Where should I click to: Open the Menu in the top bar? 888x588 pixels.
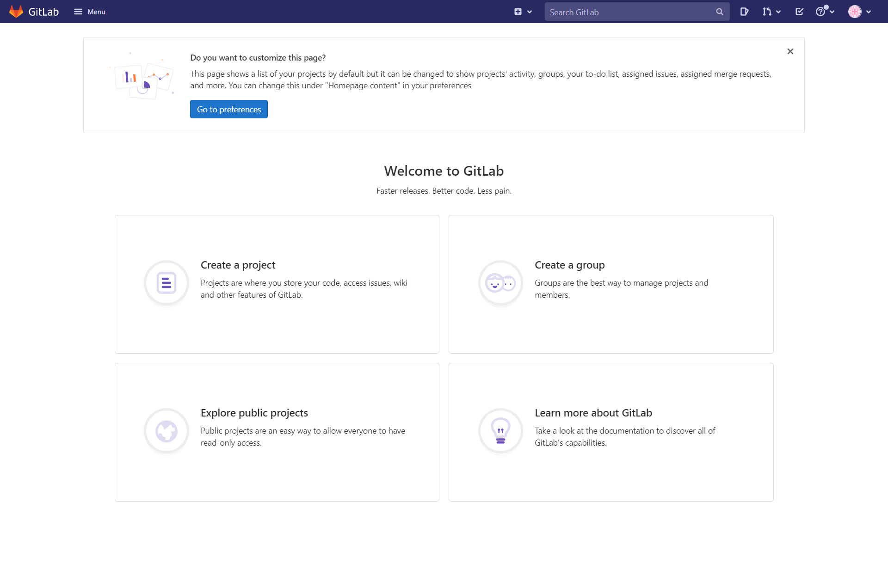(89, 12)
